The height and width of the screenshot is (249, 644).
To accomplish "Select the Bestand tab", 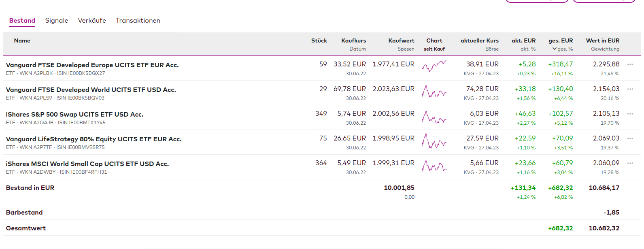I will click(x=22, y=21).
